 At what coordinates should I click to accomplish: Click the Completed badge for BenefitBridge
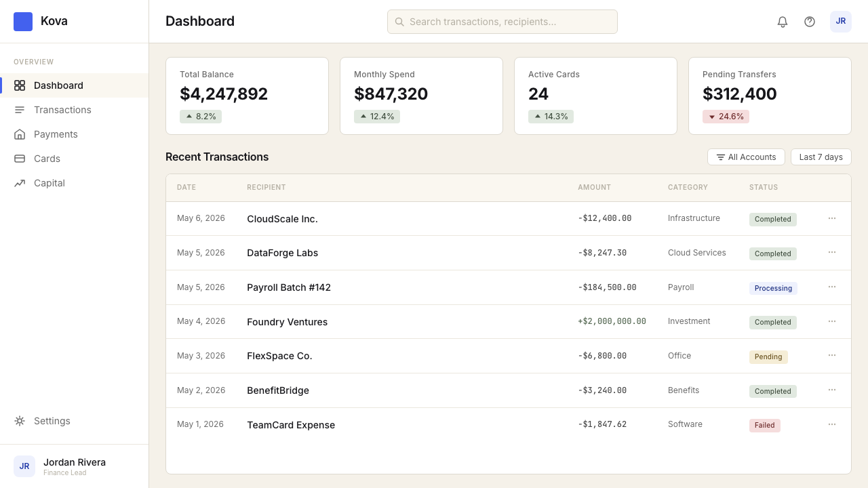click(x=773, y=391)
